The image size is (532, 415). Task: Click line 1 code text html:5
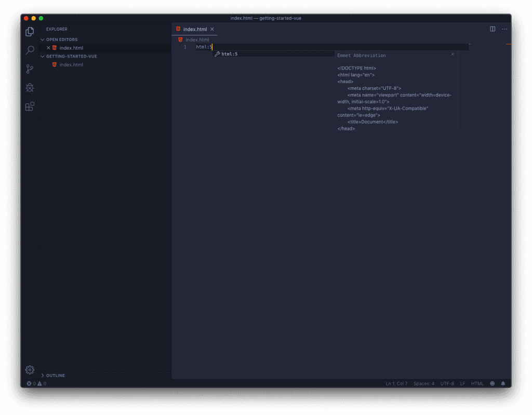coord(204,47)
